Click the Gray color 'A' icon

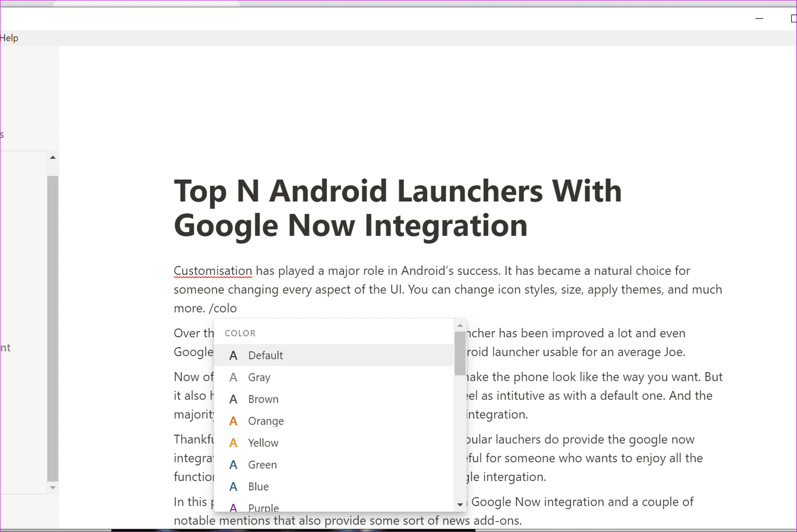pos(233,377)
